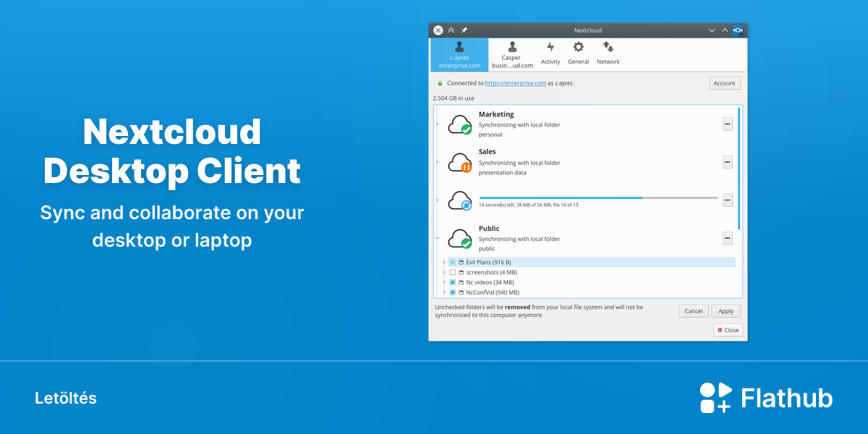
Task: Open the Activity tab lightning icon
Action: pos(550,47)
